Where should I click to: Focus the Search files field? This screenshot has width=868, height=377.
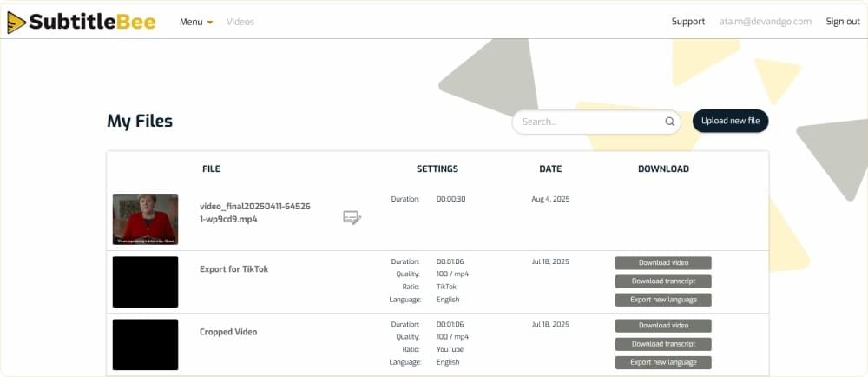596,122
